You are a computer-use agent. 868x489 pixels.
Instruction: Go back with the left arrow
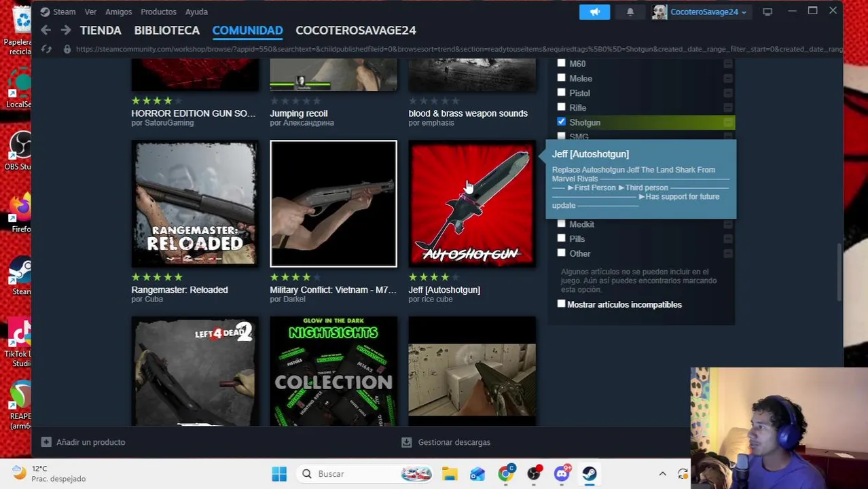(x=46, y=30)
